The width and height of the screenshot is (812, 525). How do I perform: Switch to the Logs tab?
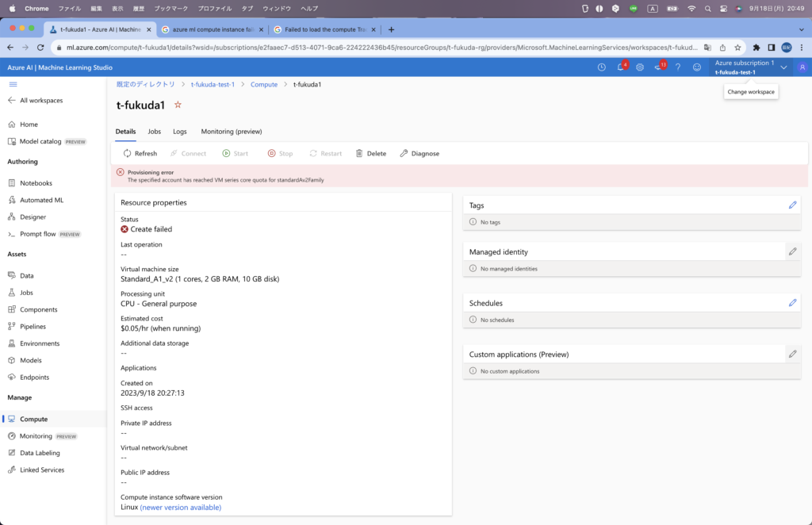coord(180,132)
